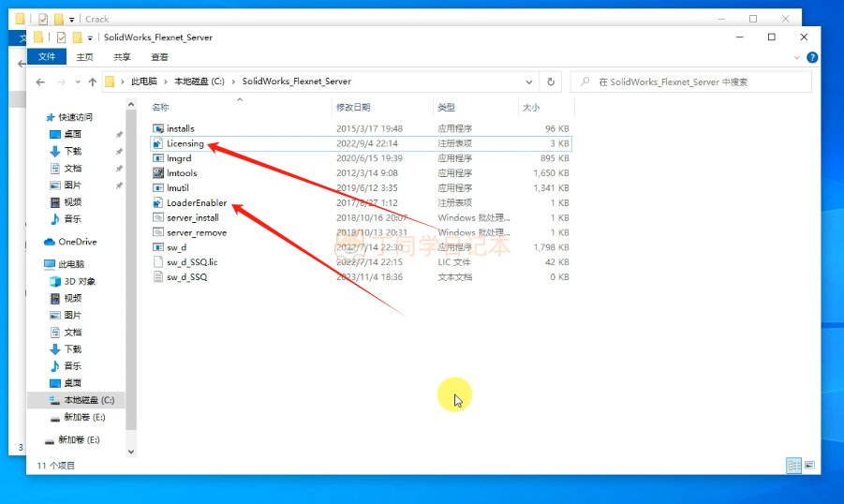Expand the ribbon with the chevron arrow
The height and width of the screenshot is (504, 844).
pos(796,57)
